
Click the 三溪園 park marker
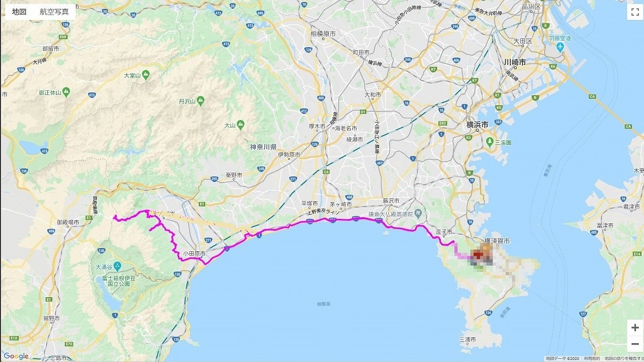pos(489,142)
